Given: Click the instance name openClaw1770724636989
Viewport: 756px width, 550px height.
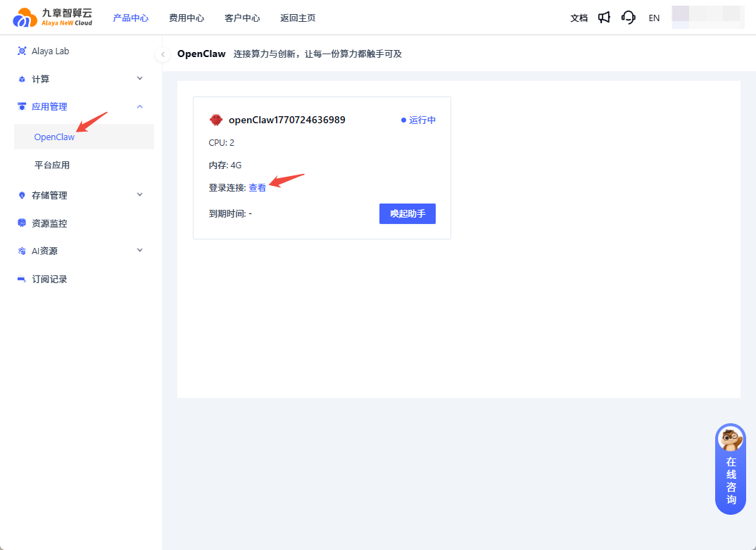Looking at the screenshot, I should point(287,120).
